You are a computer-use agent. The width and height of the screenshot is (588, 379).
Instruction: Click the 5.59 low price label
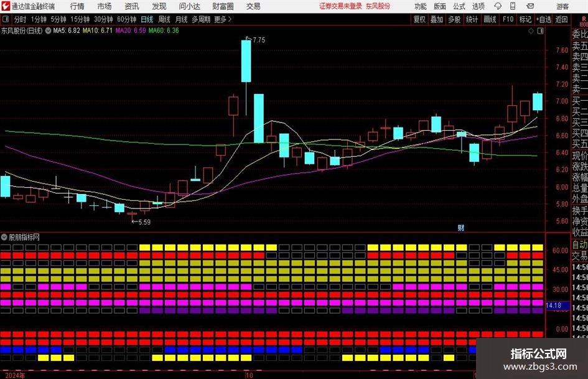(144, 222)
